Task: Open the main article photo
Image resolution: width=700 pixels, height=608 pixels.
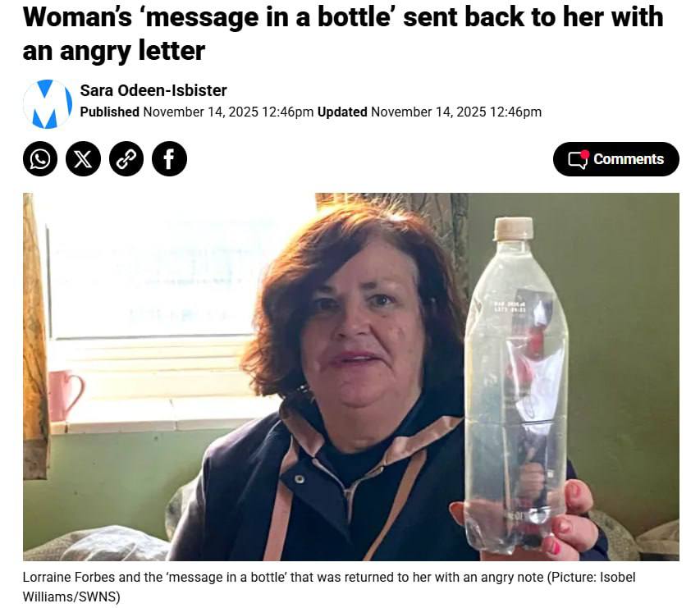Action: [x=351, y=377]
